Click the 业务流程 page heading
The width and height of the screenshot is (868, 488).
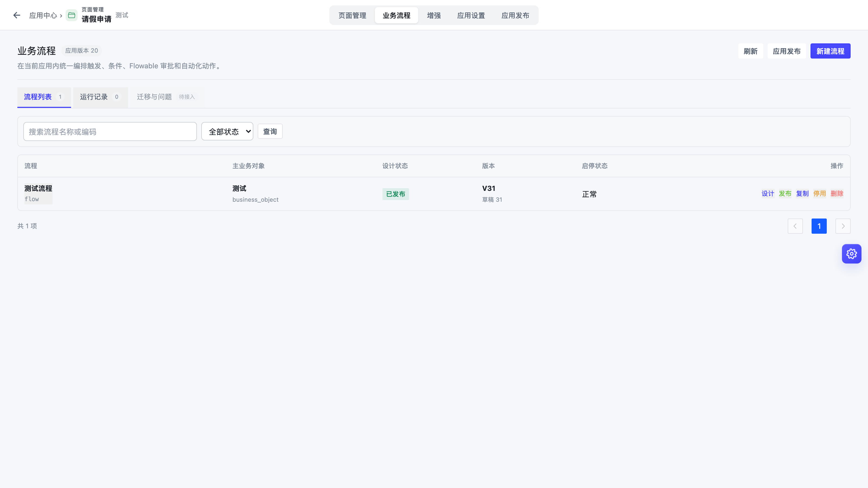(36, 51)
